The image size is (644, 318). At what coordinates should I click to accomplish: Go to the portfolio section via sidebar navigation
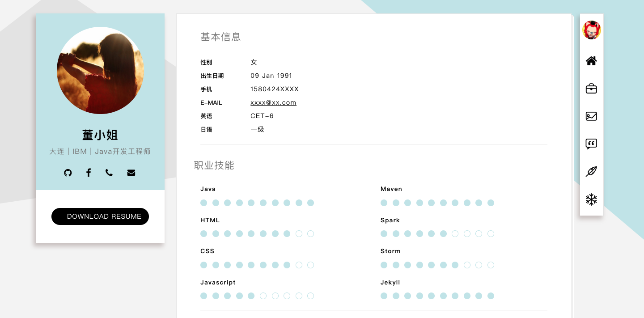591,116
